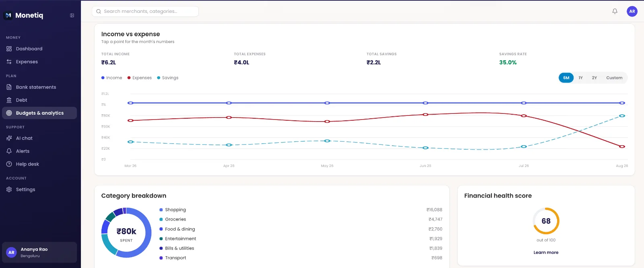
Task: Click the AI chat sparkle icon
Action: click(9, 138)
